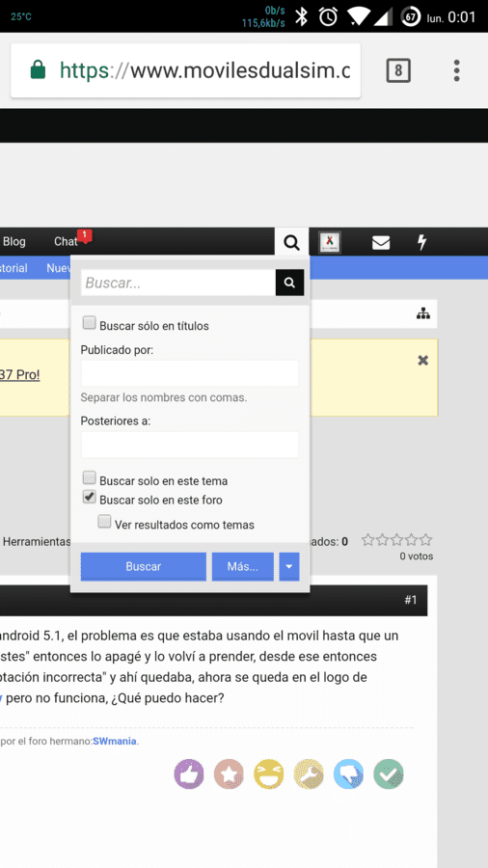The width and height of the screenshot is (488, 868).
Task: Click the magnifier search icon in navbar
Action: pyautogui.click(x=291, y=242)
